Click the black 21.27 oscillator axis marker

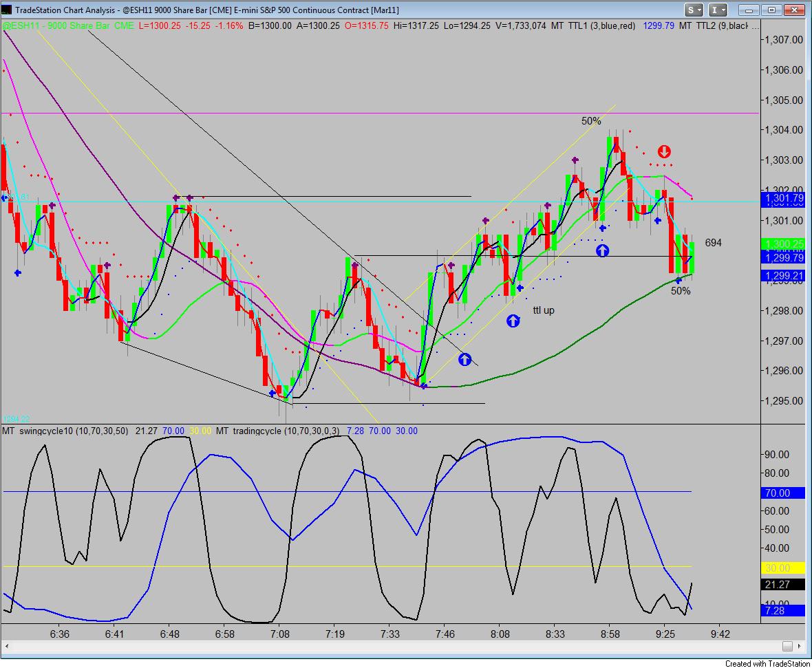[782, 585]
